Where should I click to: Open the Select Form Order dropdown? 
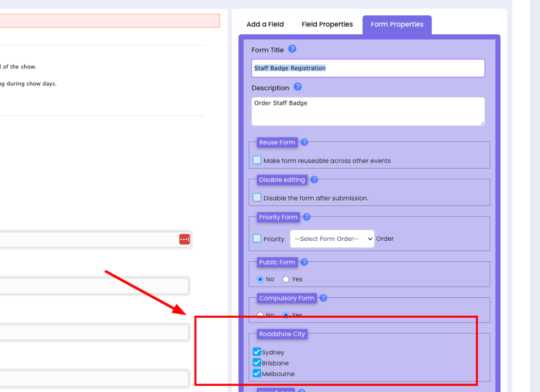[x=332, y=239]
